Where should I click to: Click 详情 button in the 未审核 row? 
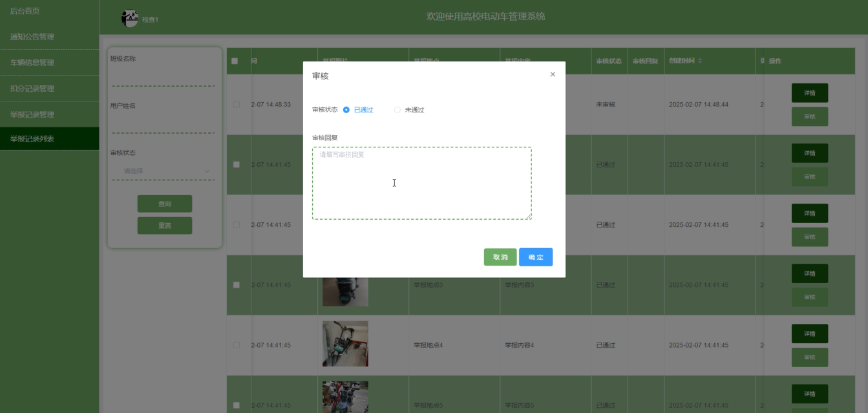pyautogui.click(x=810, y=93)
